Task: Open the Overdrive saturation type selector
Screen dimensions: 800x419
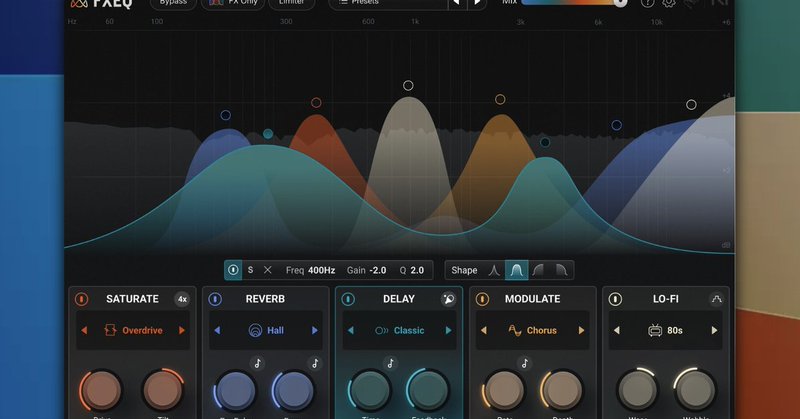Action: 133,331
